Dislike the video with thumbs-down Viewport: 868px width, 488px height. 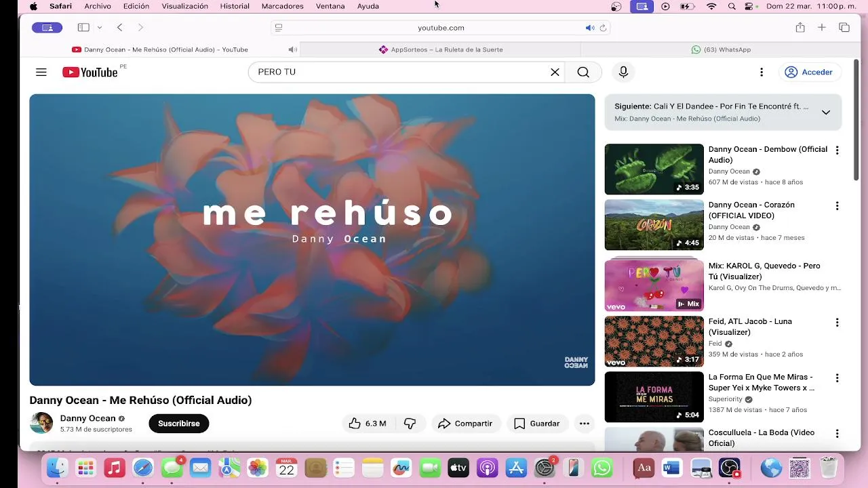410,424
